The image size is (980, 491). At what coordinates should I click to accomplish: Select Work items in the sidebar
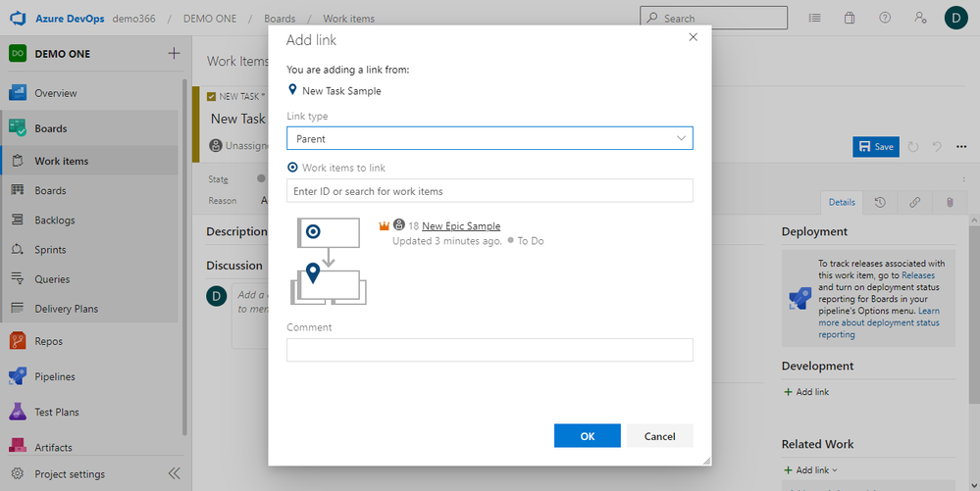tap(61, 161)
